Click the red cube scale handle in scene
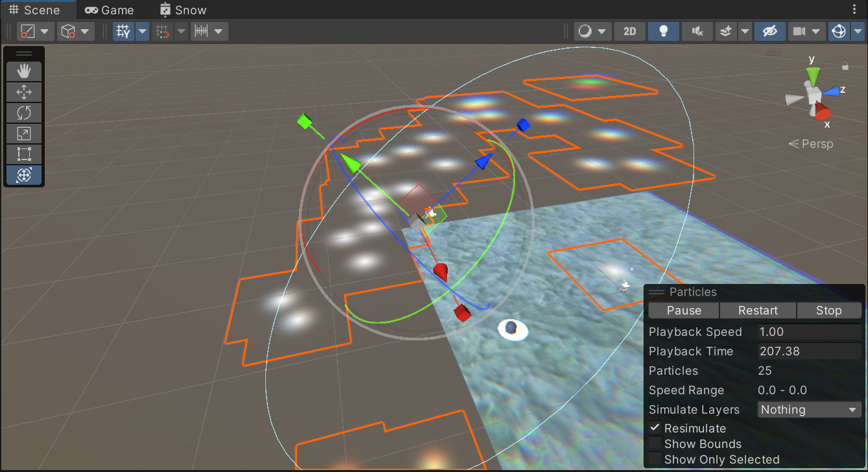 pyautogui.click(x=462, y=314)
